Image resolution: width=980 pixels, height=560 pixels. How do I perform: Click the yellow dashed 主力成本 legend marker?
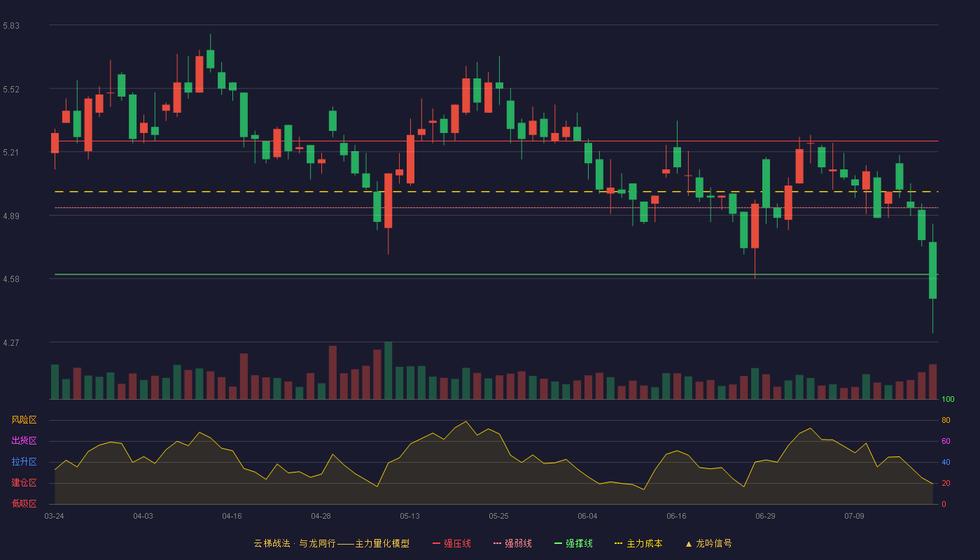618,544
